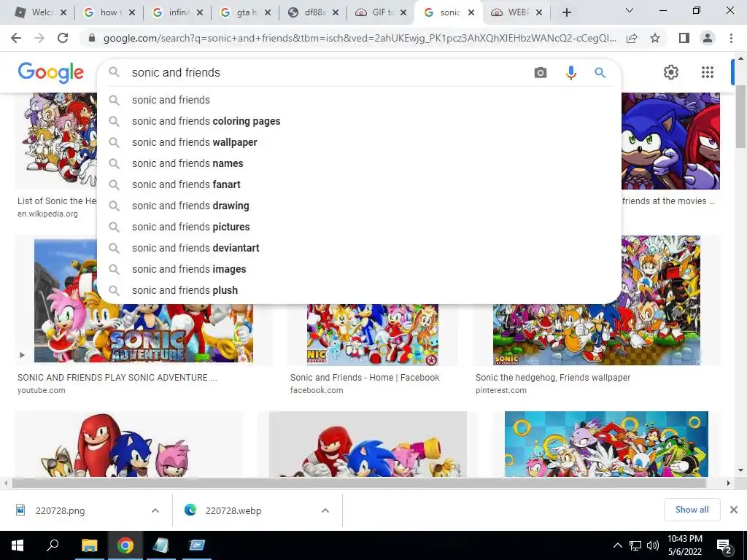The image size is (747, 560).
Task: Select suggestion 'sonic and friends wallpaper'
Action: click(x=359, y=142)
